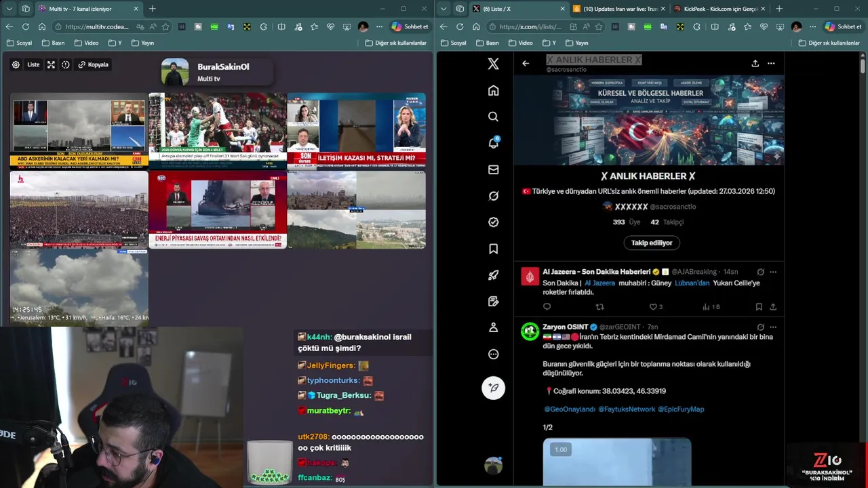Toggle split screen in left browser

click(x=281, y=26)
